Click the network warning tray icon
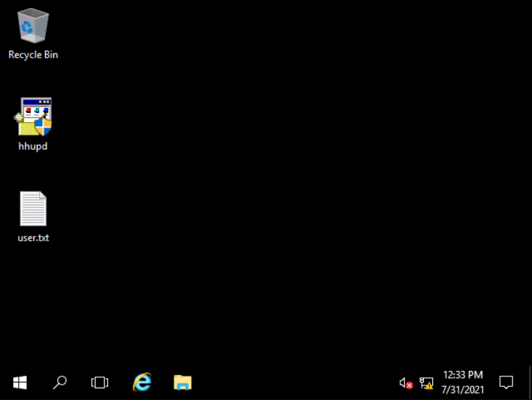 427,383
